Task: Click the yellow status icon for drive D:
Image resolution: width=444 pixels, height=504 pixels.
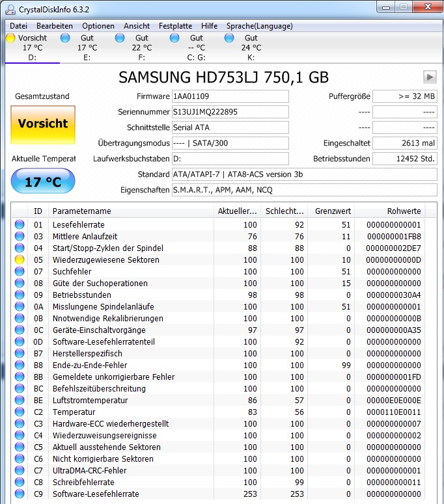Action: coord(10,38)
